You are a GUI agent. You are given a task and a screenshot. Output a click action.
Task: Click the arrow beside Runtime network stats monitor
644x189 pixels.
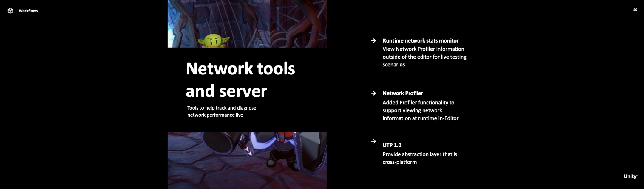coord(373,41)
